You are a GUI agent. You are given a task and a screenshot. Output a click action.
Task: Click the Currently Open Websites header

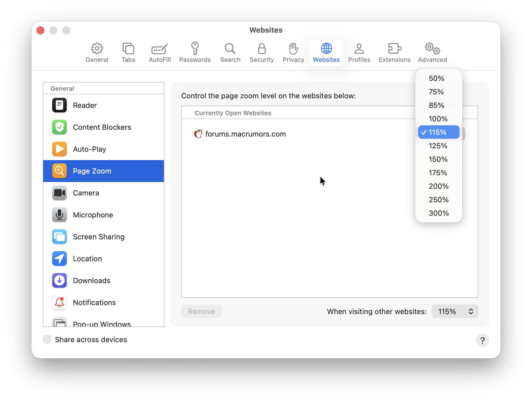pyautogui.click(x=233, y=113)
